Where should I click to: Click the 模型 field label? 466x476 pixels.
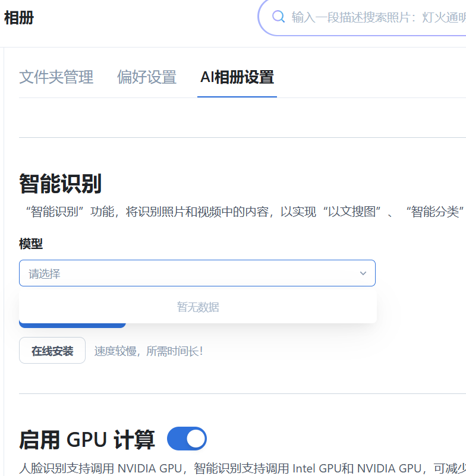tap(31, 244)
